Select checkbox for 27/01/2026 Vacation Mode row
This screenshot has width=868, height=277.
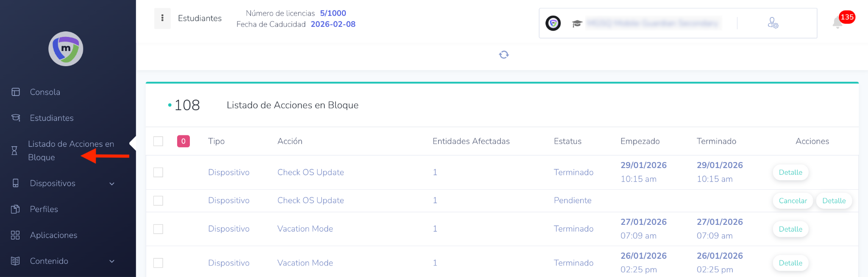[x=158, y=229]
